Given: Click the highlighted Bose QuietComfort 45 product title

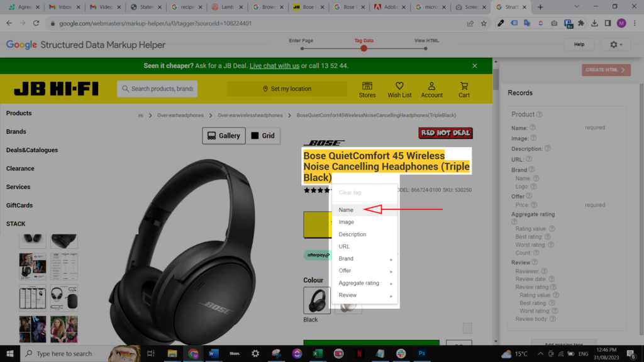Looking at the screenshot, I should [x=386, y=166].
